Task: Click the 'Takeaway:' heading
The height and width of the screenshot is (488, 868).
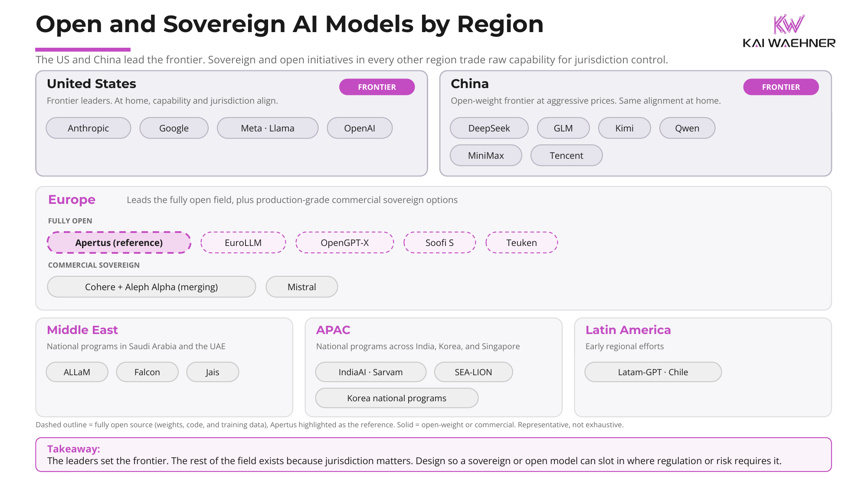Action: tap(74, 449)
